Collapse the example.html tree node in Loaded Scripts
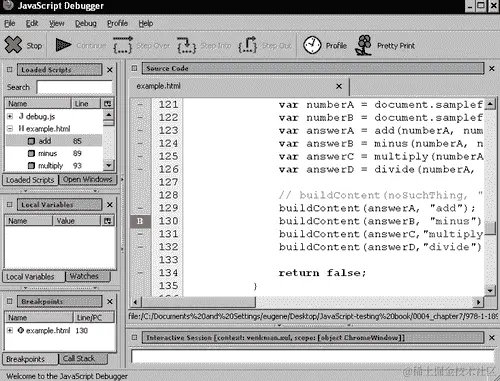The width and height of the screenshot is (500, 381). coord(10,128)
